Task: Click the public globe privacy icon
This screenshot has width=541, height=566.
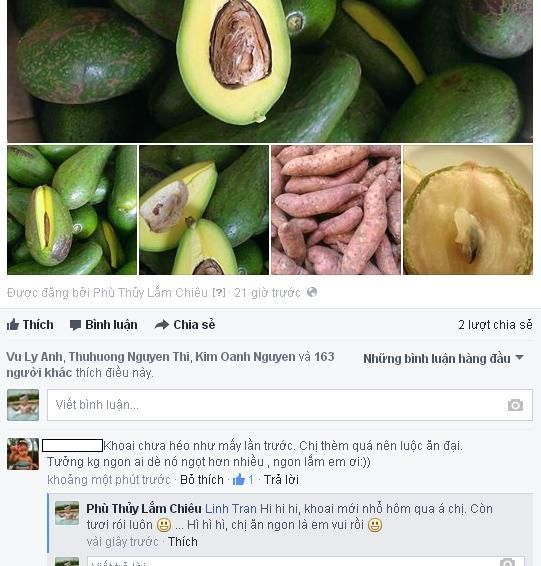Action: click(x=312, y=292)
